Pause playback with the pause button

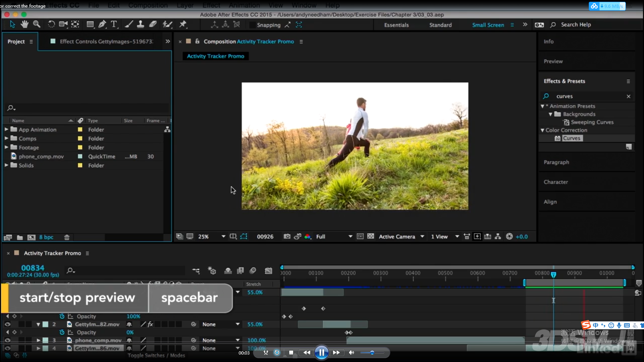tap(321, 353)
